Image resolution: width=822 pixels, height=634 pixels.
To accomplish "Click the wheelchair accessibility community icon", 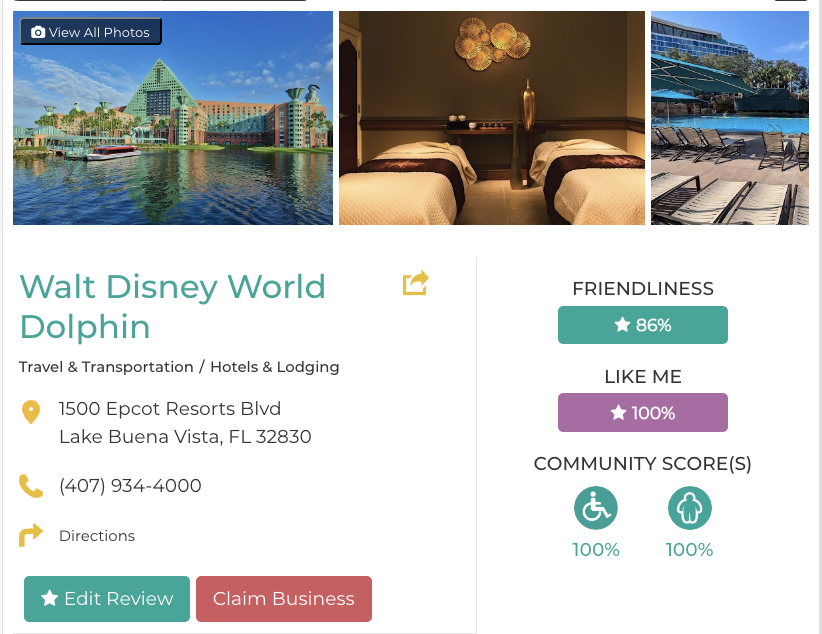I will (x=596, y=508).
